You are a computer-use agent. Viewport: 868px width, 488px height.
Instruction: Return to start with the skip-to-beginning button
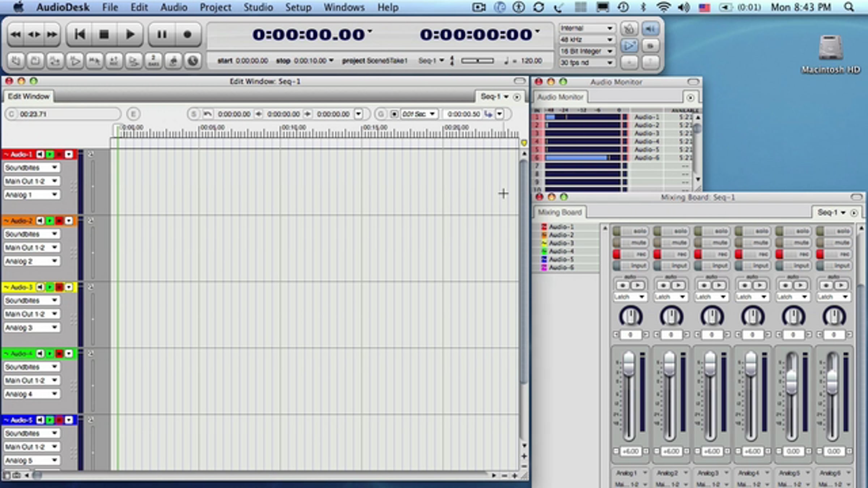pos(80,35)
